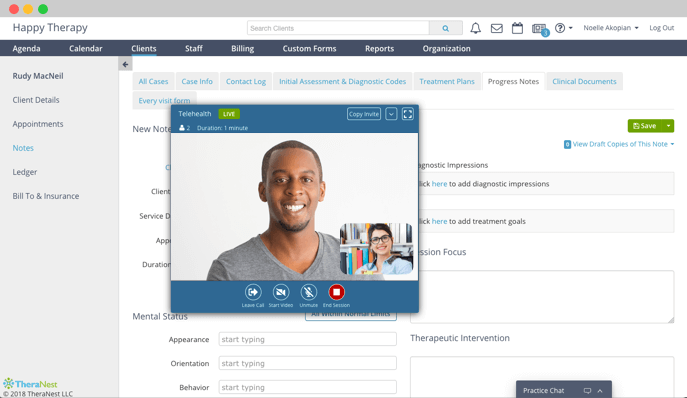Click here link for treatment goals

(439, 221)
